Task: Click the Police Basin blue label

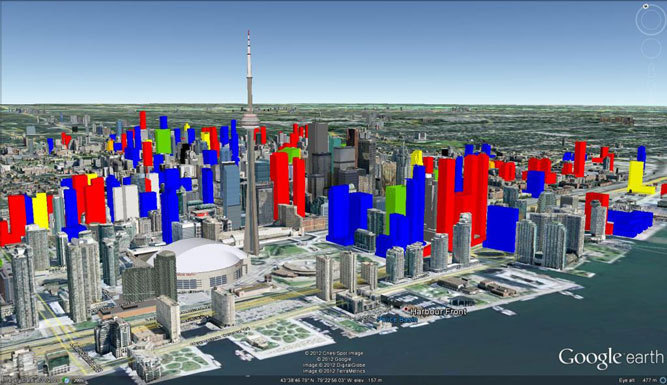Action: pos(398,319)
